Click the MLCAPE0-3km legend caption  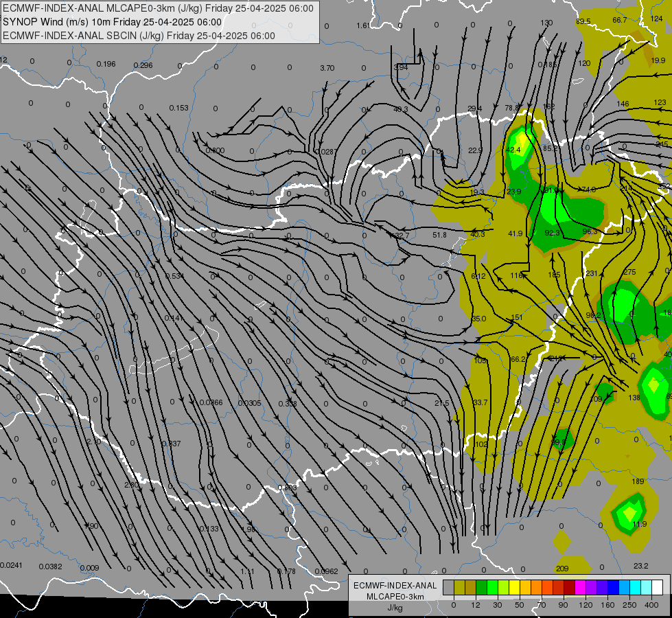coord(395,597)
